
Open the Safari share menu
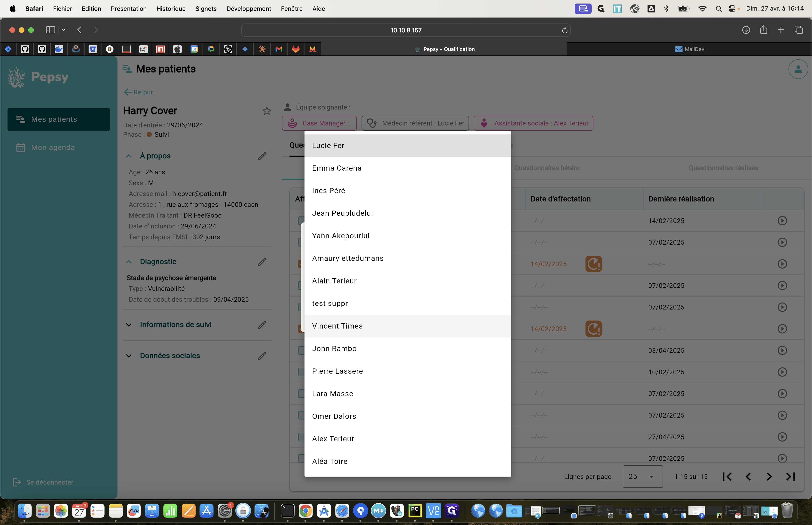(x=764, y=30)
